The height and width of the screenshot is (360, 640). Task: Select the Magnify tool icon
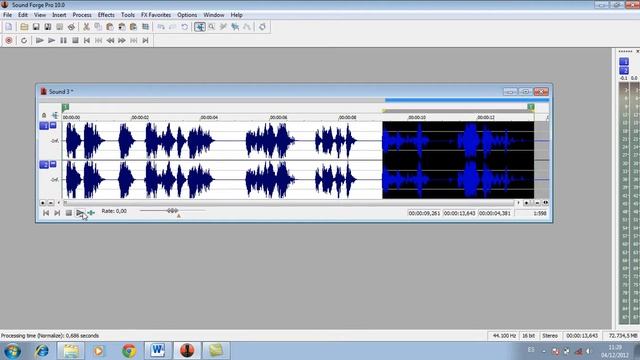click(211, 27)
